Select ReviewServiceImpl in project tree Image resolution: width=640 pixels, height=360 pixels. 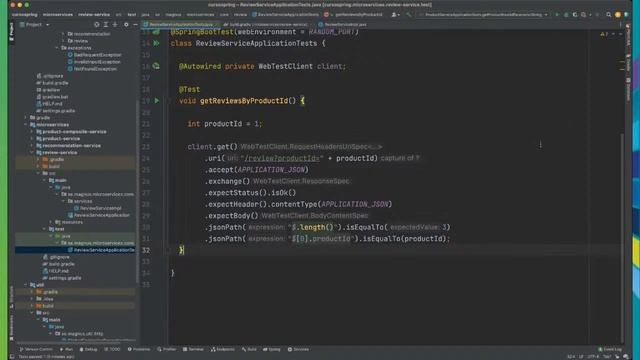tap(97, 208)
